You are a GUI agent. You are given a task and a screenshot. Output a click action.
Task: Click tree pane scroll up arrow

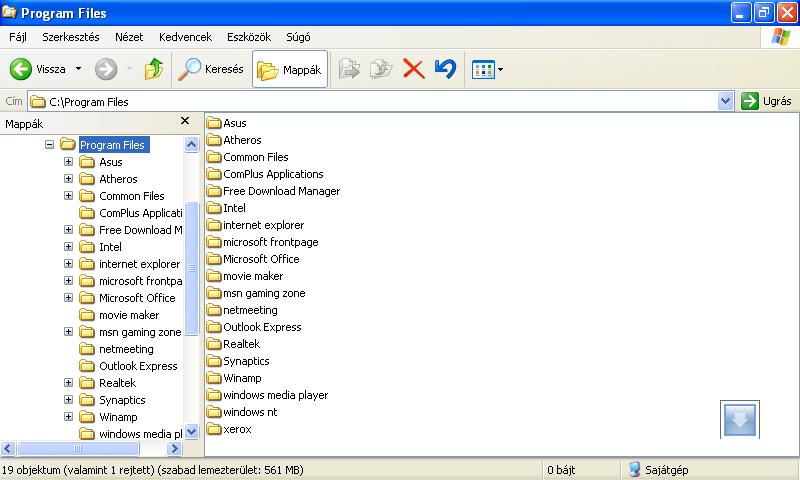click(191, 145)
